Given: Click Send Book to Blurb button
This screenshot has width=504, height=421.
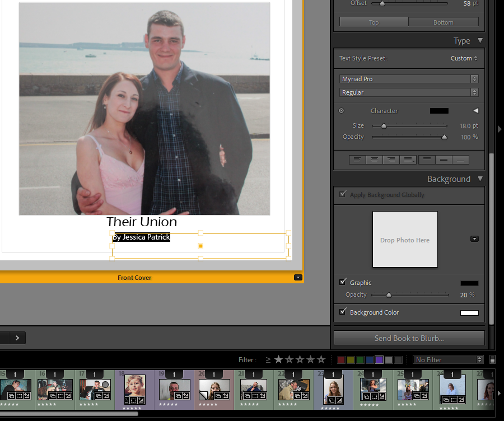Looking at the screenshot, I should (x=409, y=338).
